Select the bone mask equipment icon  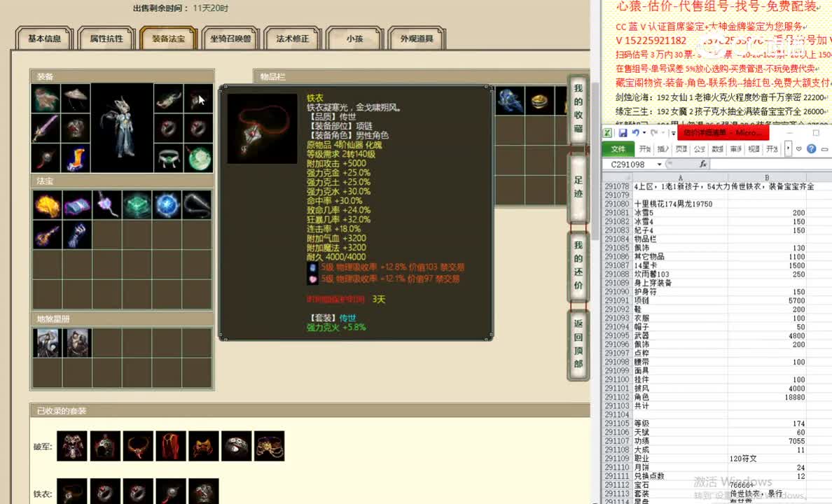pyautogui.click(x=169, y=98)
